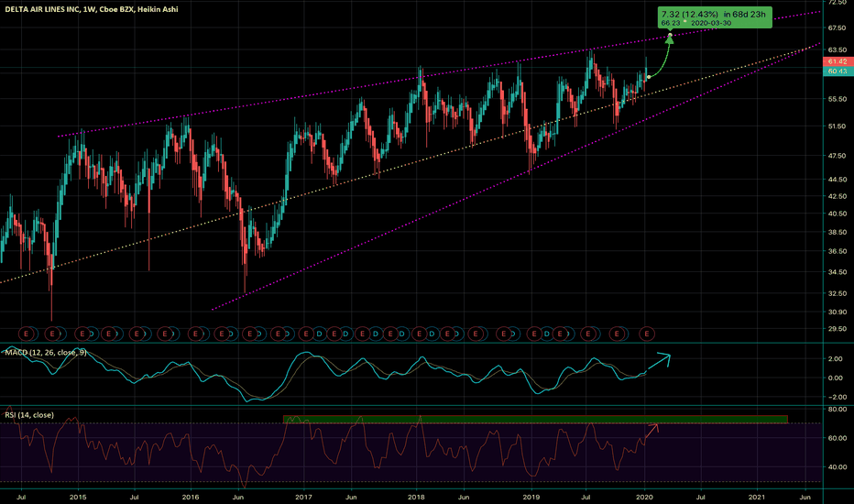Select the green RSI overbought zone rectangle

535,420
